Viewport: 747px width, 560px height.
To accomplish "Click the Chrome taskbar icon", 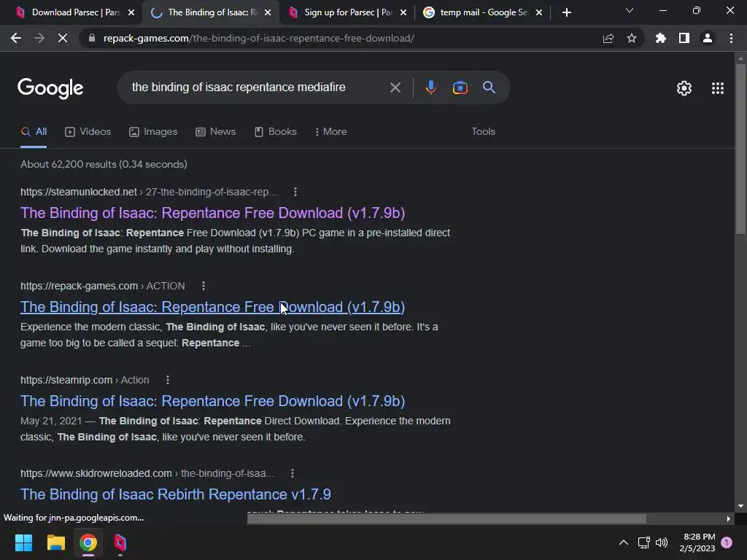I will [88, 542].
